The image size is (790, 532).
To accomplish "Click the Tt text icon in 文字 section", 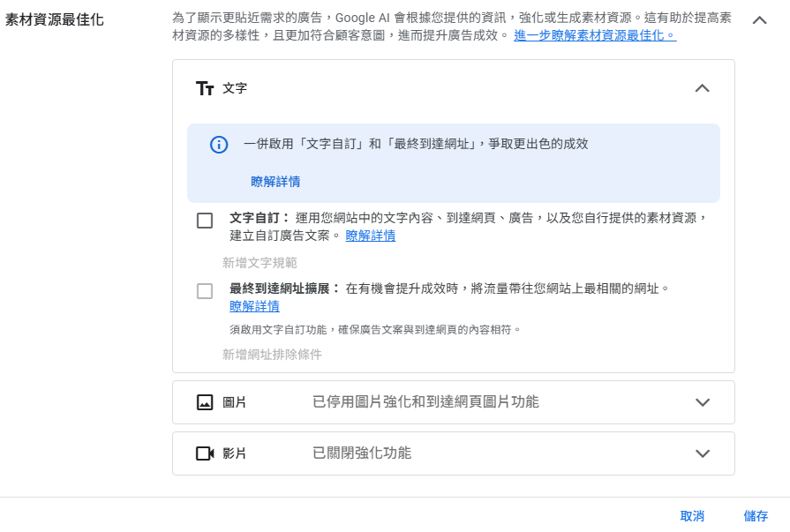I will [x=205, y=88].
